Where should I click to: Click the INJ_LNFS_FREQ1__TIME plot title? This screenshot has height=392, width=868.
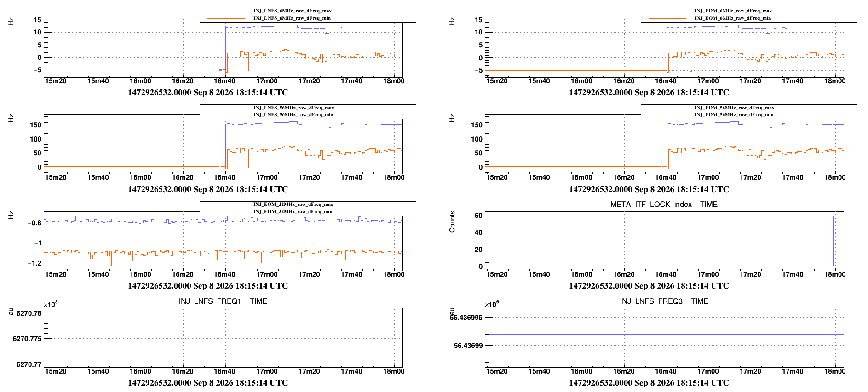223,301
